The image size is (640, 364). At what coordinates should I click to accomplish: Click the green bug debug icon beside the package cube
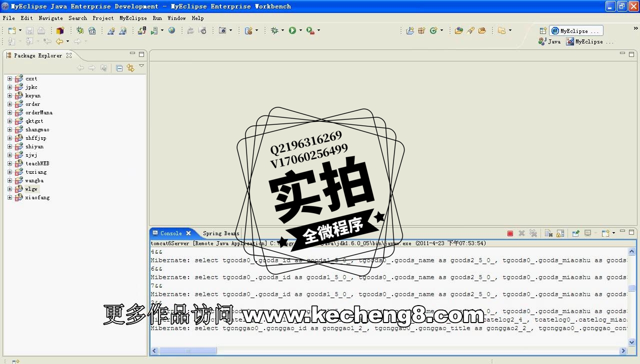(x=80, y=30)
